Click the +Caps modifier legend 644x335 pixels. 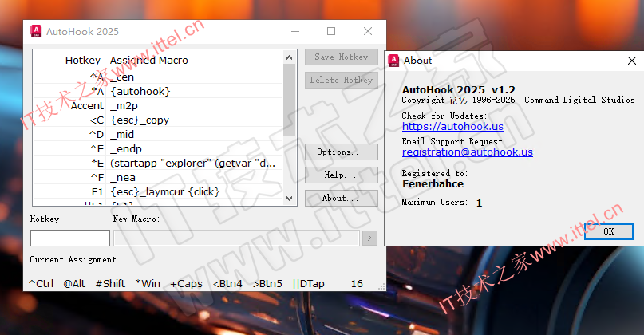coord(187,284)
